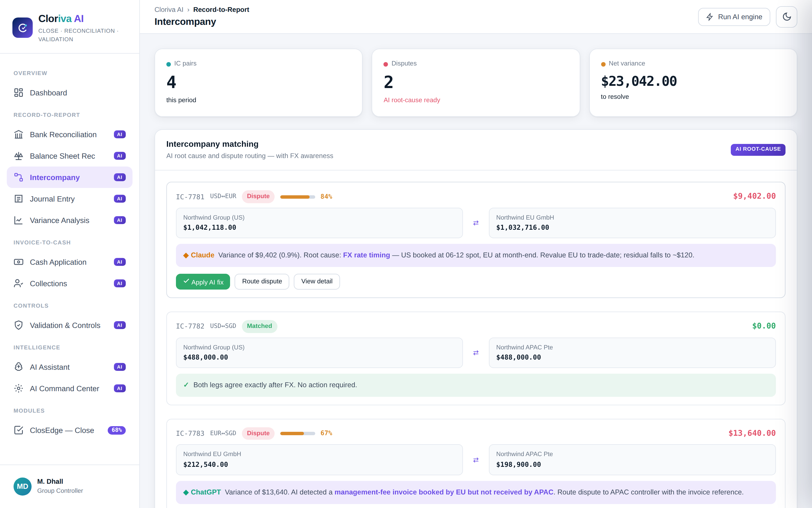The width and height of the screenshot is (812, 508).
Task: Click the Bank Reconciliation building icon
Action: [18, 134]
